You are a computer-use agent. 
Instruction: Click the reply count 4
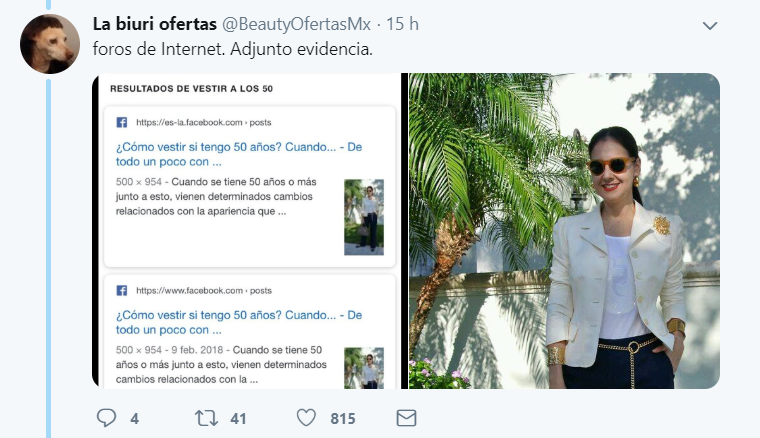(135, 419)
